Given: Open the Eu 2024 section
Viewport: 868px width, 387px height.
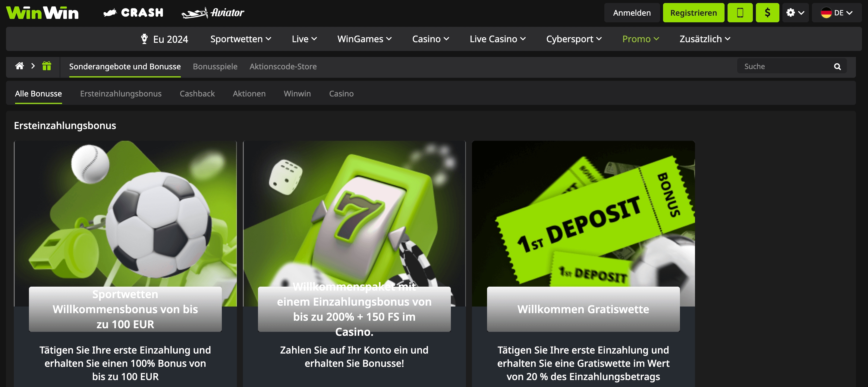Looking at the screenshot, I should tap(165, 39).
